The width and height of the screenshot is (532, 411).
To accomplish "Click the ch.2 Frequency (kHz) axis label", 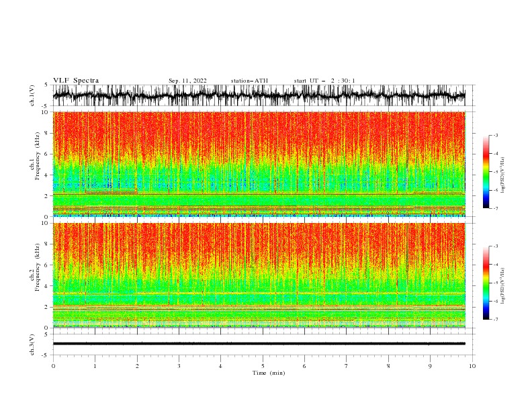I will (35, 267).
